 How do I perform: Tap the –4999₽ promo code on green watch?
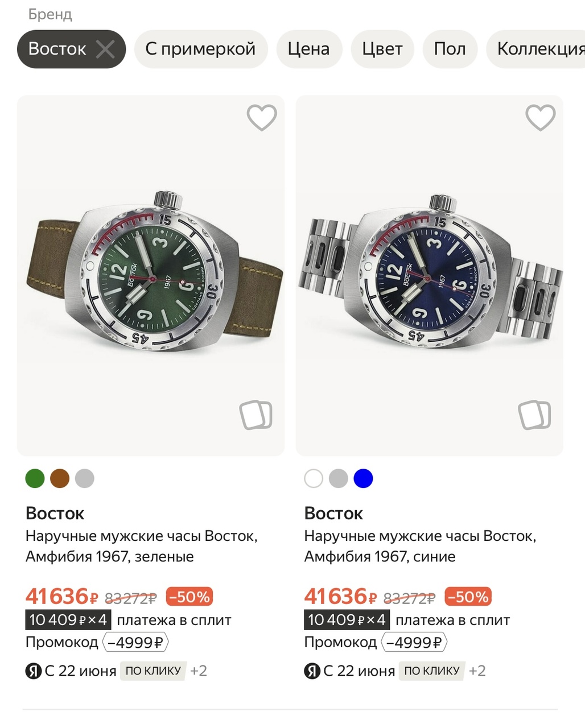pos(135,643)
